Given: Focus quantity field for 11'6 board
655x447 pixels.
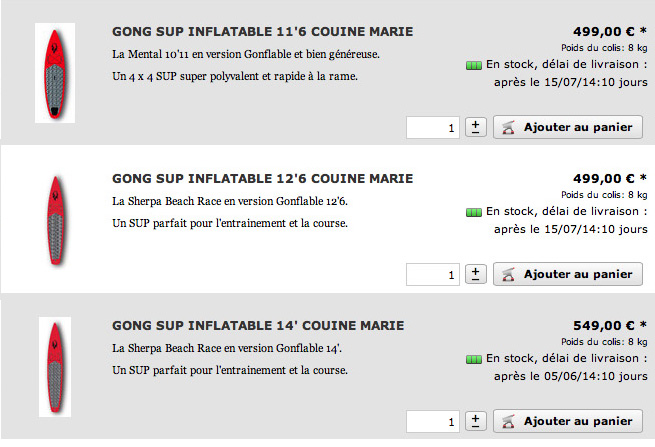Looking at the screenshot, I should (x=433, y=127).
